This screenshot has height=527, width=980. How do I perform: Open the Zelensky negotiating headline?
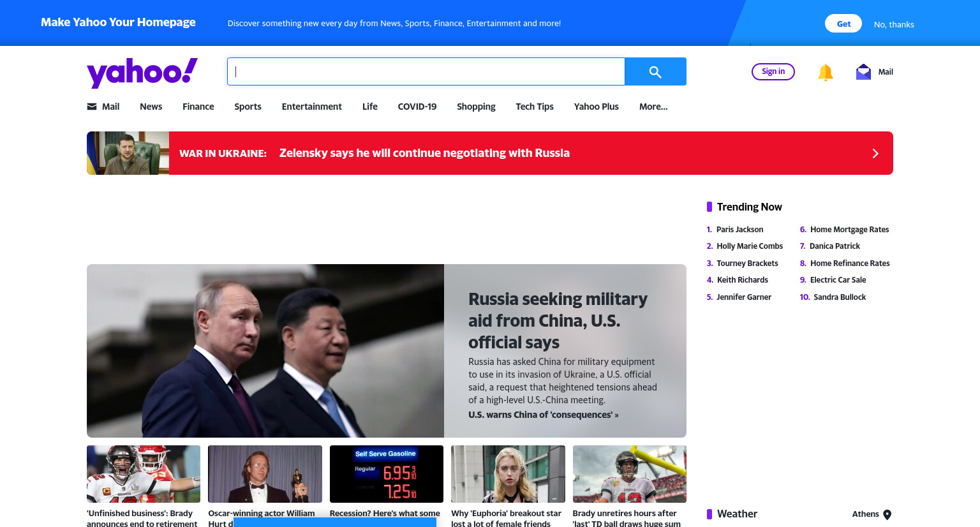pyautogui.click(x=424, y=153)
